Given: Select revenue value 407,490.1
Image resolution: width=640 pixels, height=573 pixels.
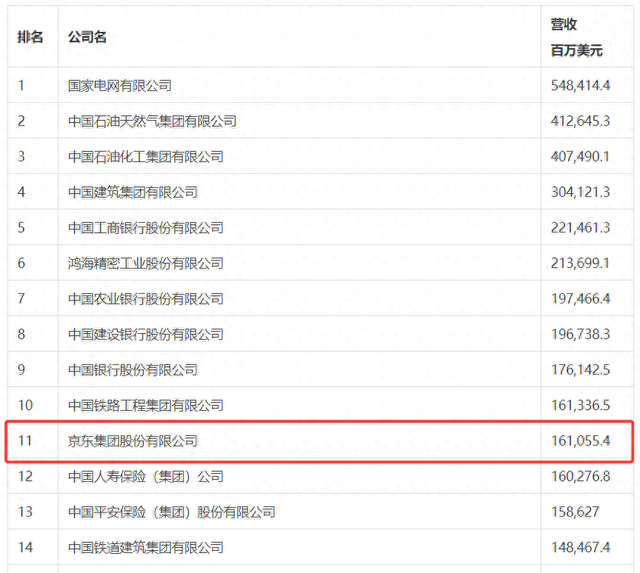Looking at the screenshot, I should 580,156.
